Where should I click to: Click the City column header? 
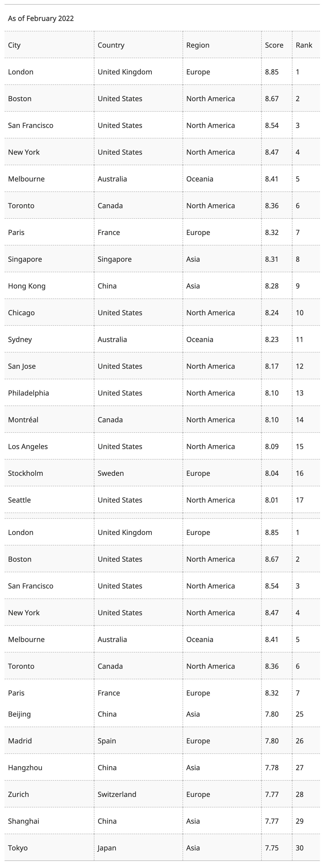click(x=14, y=45)
